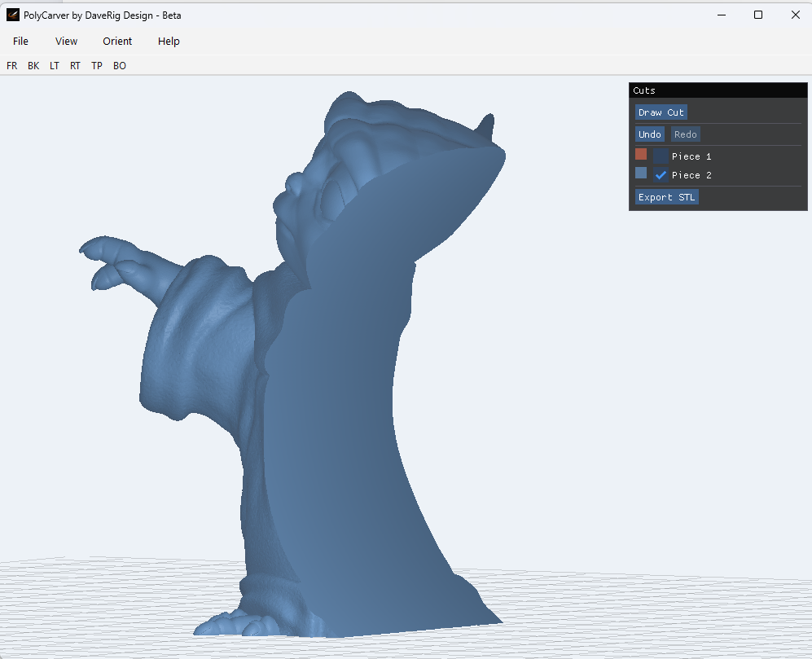
Task: Minimize the PolyCarver window
Action: click(x=722, y=15)
